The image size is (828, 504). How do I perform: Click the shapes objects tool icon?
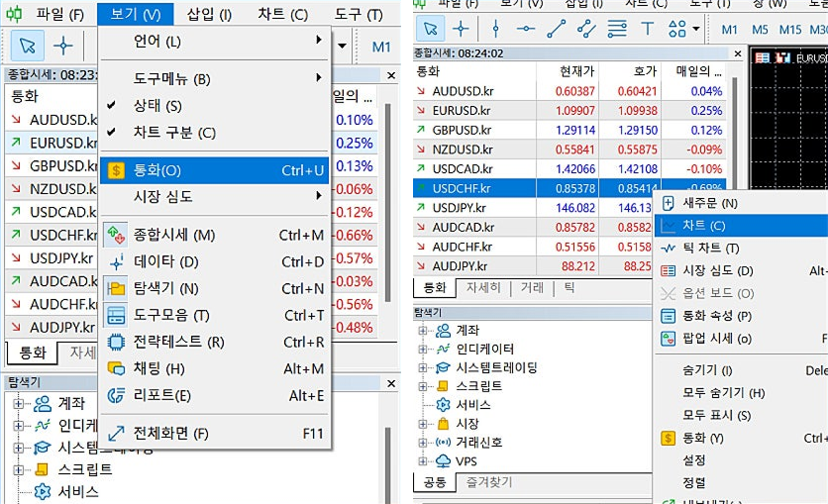pyautogui.click(x=677, y=29)
